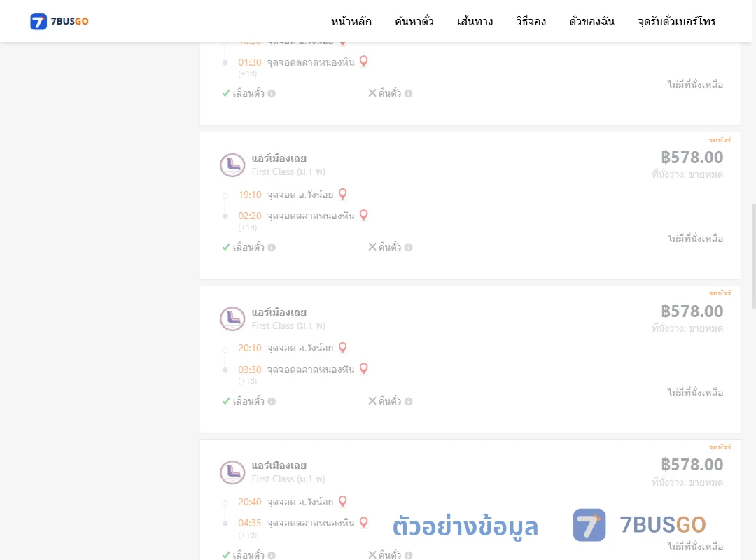Click info icon for เลื่อนตั๋ว in 20:40 trip

pyautogui.click(x=272, y=555)
